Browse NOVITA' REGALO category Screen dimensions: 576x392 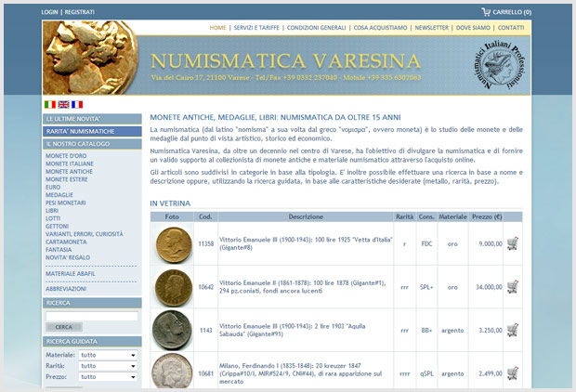coord(68,257)
